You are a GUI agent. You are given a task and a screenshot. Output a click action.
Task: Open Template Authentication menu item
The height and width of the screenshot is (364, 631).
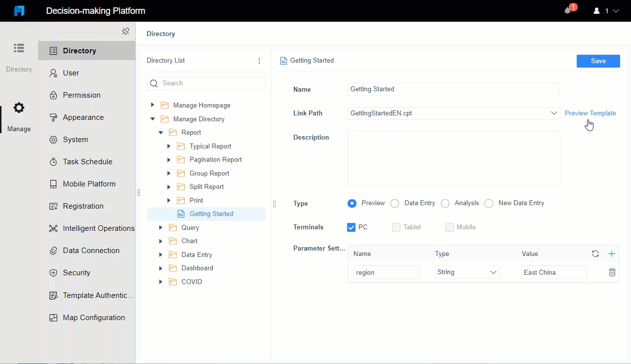pos(86,295)
